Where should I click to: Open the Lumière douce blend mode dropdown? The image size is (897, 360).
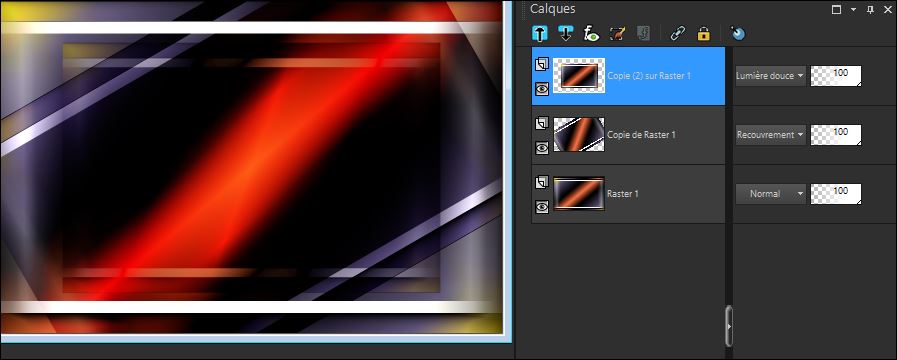pos(770,76)
